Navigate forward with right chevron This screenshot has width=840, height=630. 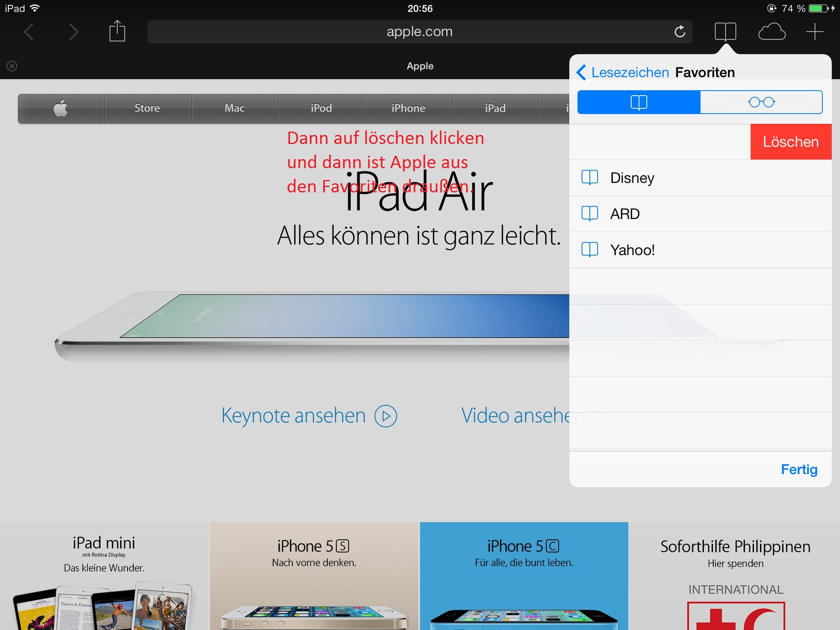point(73,32)
